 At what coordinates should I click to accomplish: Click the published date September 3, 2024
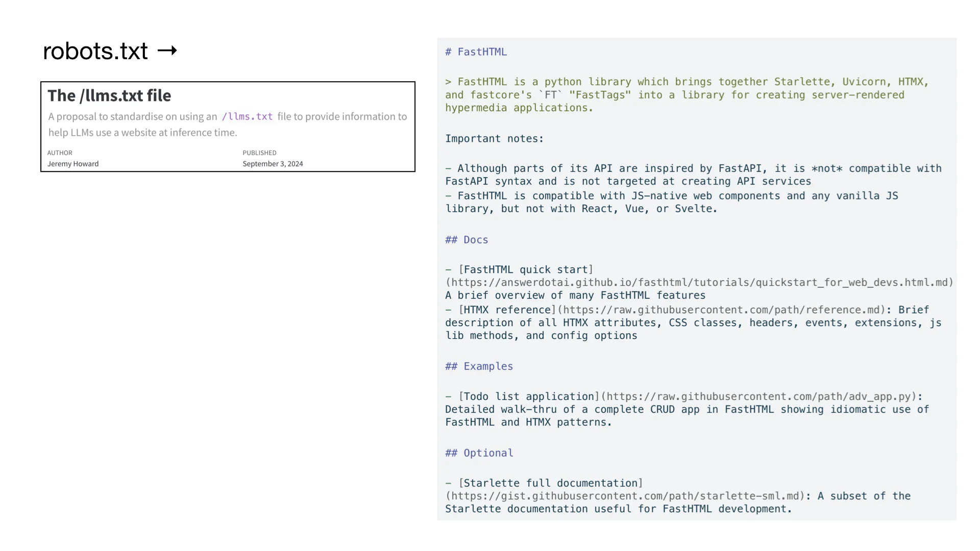click(x=273, y=164)
